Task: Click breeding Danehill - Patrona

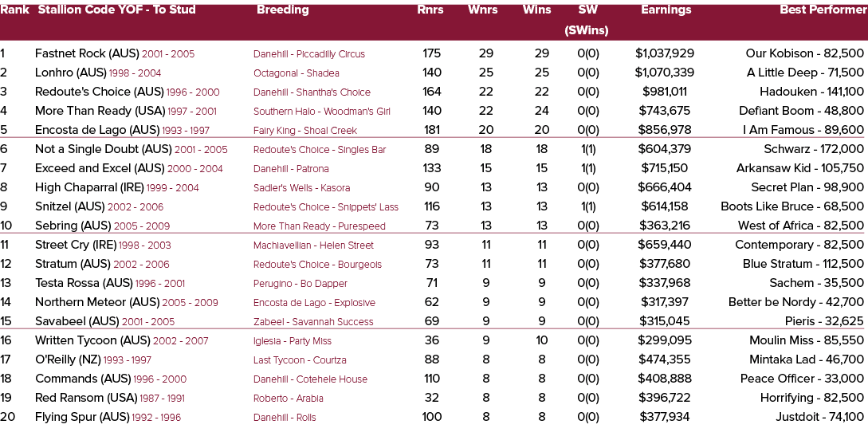Action: click(291, 169)
